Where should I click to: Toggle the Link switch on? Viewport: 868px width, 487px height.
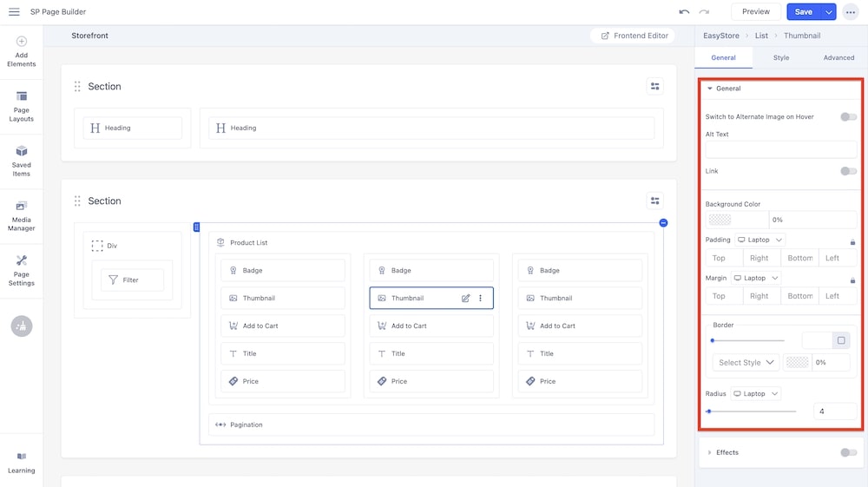(x=848, y=171)
